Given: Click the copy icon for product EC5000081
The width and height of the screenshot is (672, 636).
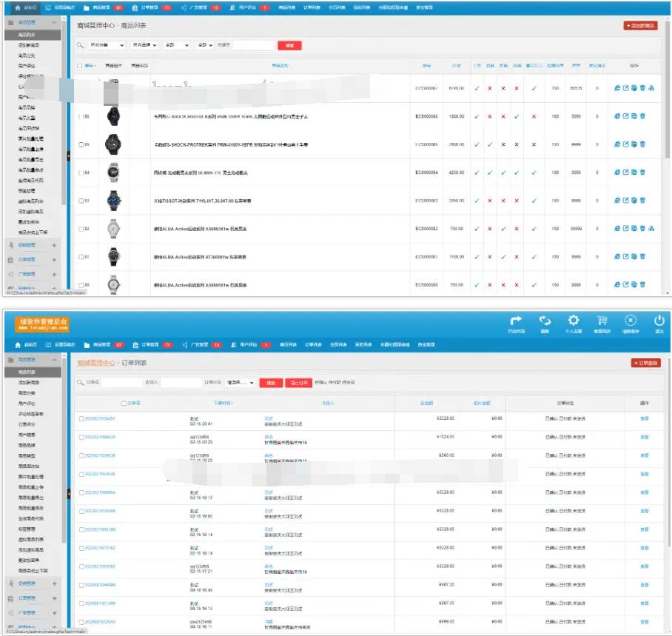Looking at the screenshot, I should (x=634, y=257).
